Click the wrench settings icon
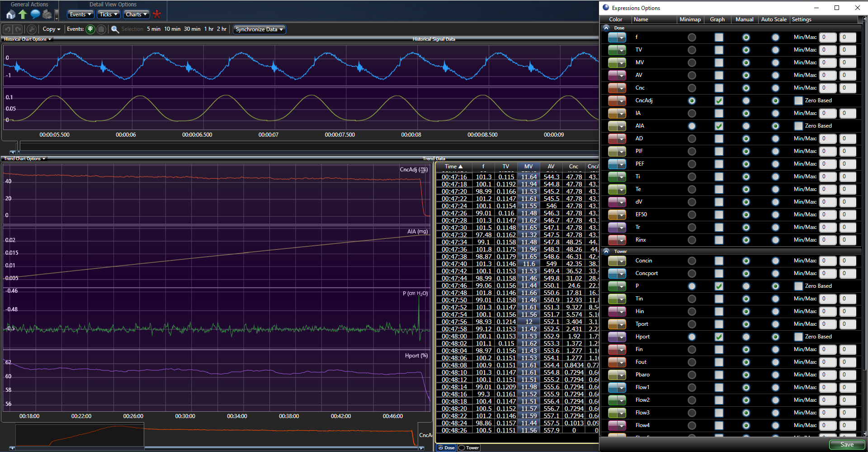 (x=31, y=29)
